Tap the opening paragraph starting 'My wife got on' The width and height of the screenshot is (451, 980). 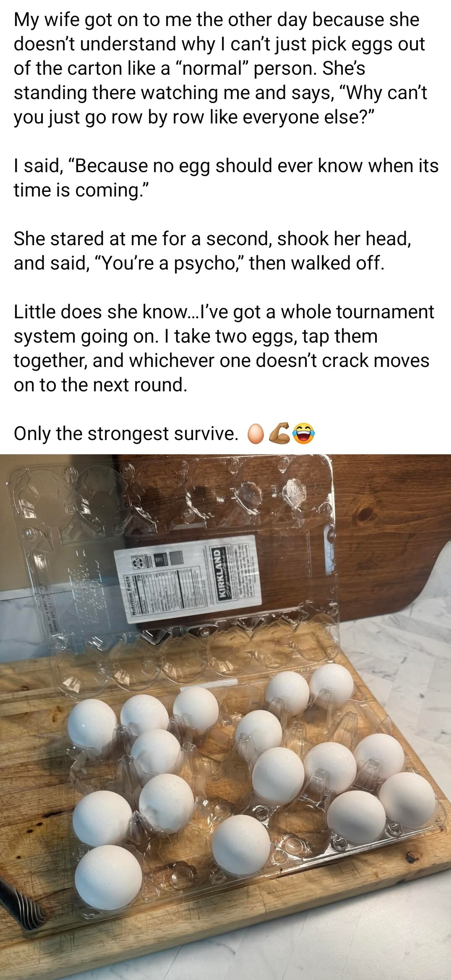[x=220, y=68]
